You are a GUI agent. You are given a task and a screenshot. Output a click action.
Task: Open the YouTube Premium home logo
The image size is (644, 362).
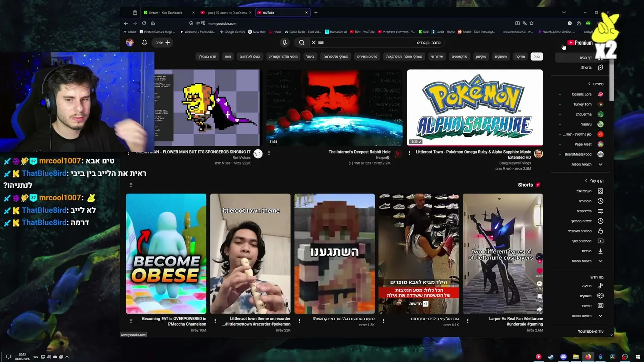[x=580, y=43]
